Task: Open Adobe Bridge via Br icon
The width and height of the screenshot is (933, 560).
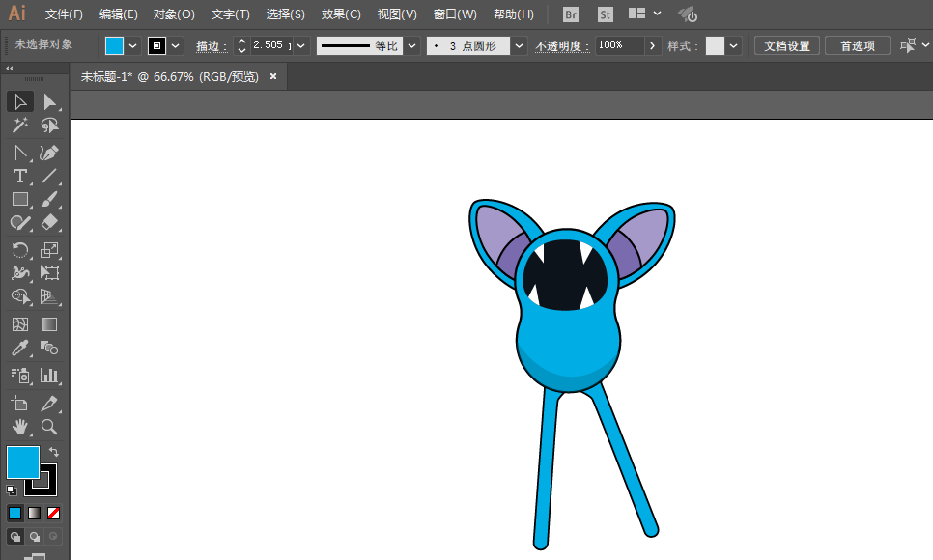Action: click(571, 14)
